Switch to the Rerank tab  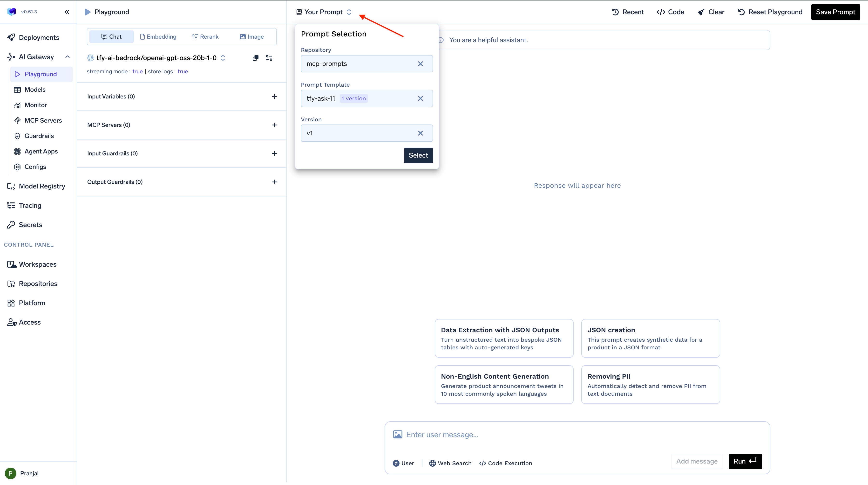tap(205, 37)
